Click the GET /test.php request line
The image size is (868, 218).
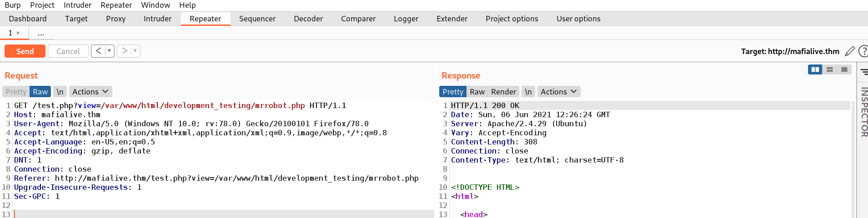click(180, 105)
